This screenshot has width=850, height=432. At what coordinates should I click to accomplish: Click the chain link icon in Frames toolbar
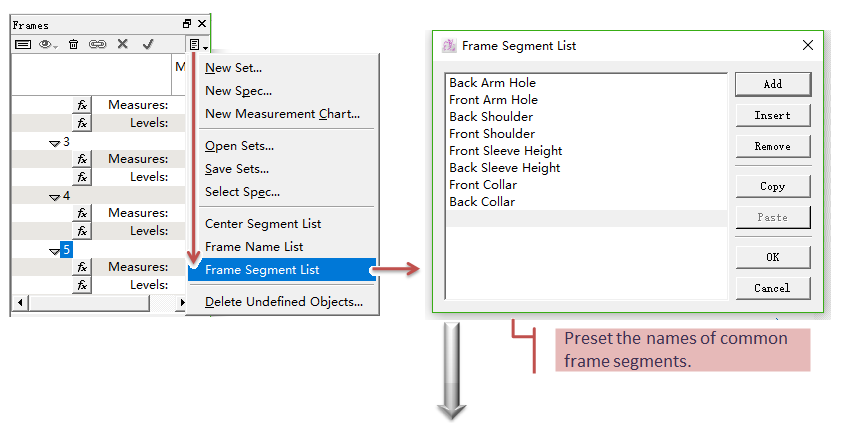tap(97, 45)
